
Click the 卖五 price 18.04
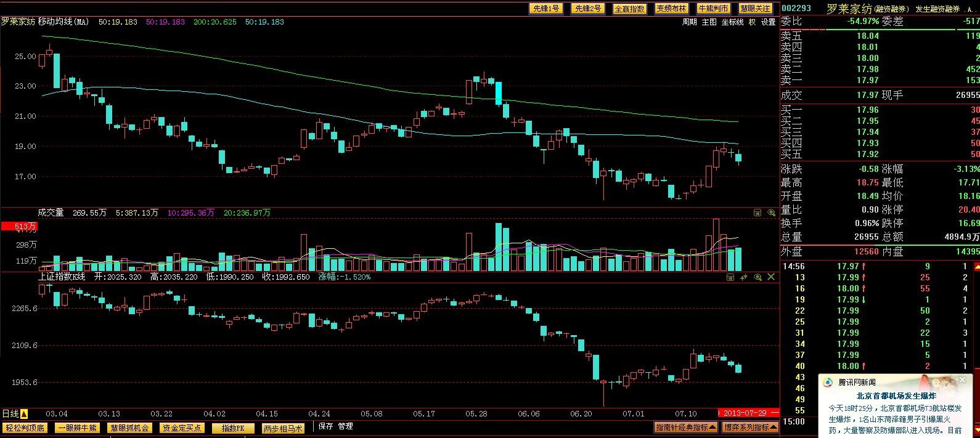point(868,36)
